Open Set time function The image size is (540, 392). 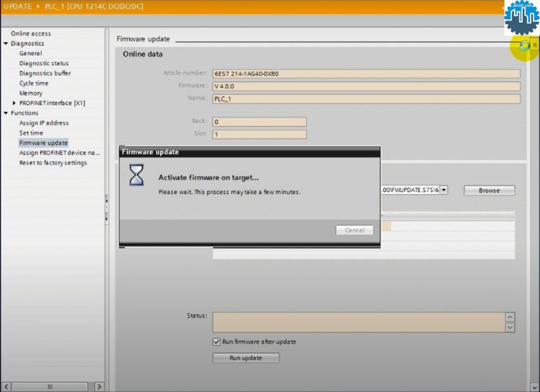[x=31, y=133]
